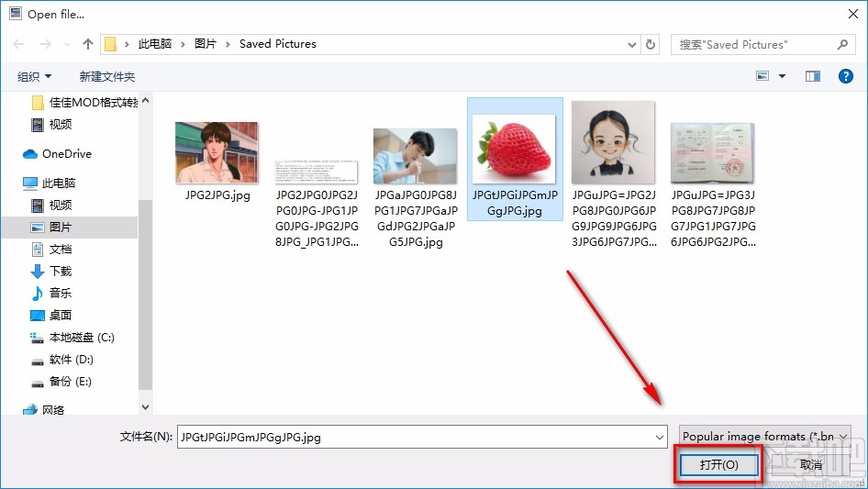This screenshot has width=868, height=489.
Task: Expand the chevron after 图片 in path
Action: tap(228, 44)
